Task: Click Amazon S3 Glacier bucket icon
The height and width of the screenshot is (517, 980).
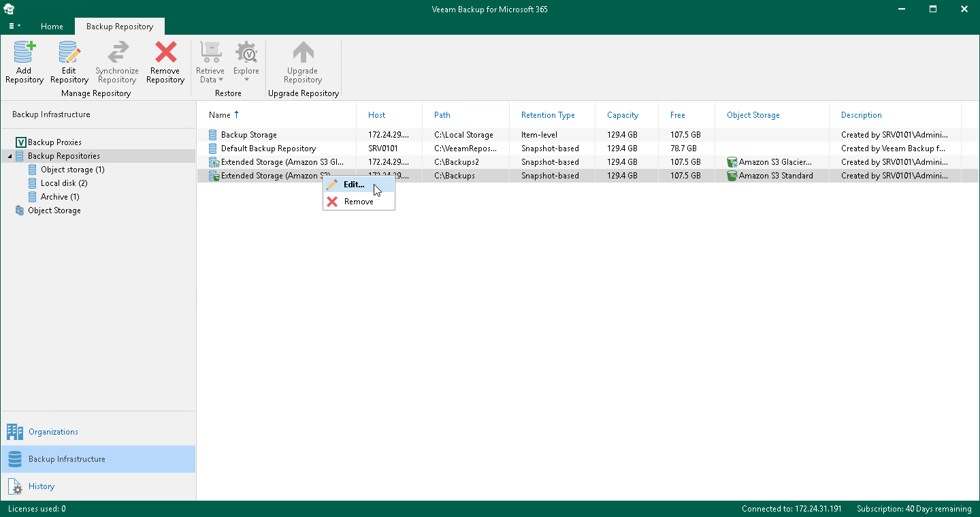Action: tap(732, 162)
